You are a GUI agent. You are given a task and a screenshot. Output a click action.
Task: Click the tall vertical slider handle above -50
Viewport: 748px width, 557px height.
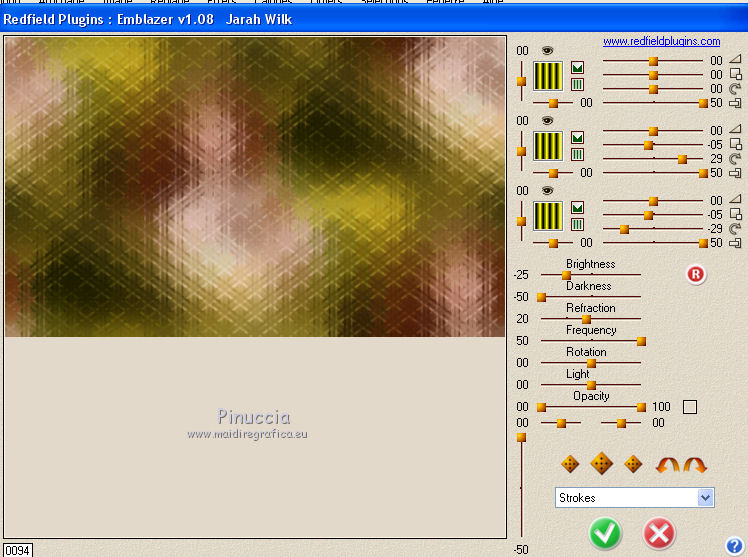coord(521,438)
